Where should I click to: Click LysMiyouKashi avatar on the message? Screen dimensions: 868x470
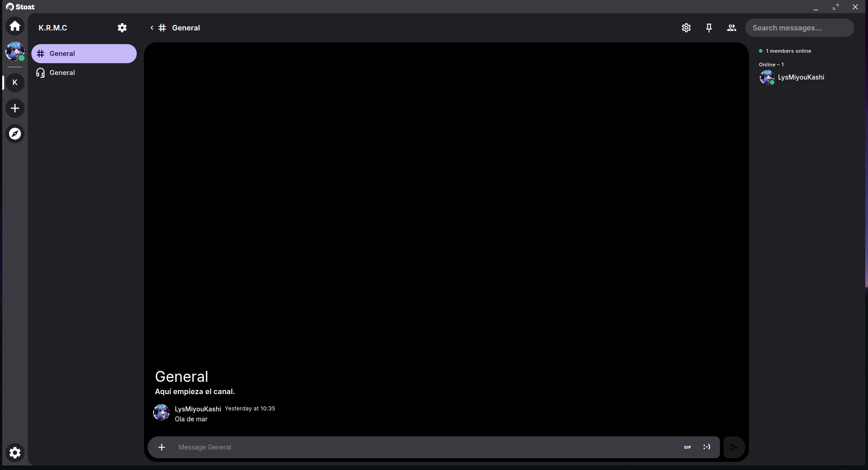(x=161, y=412)
